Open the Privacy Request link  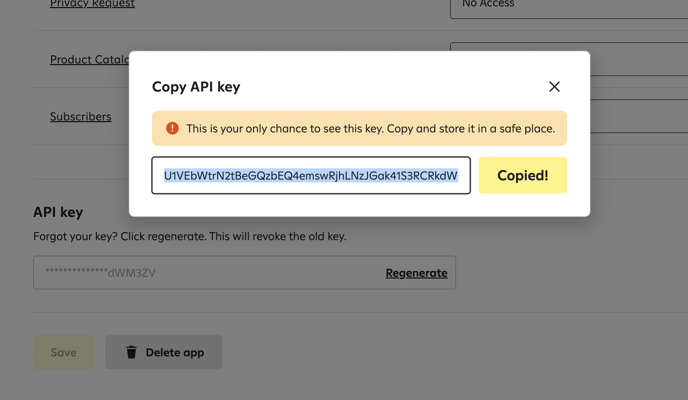pos(92,4)
